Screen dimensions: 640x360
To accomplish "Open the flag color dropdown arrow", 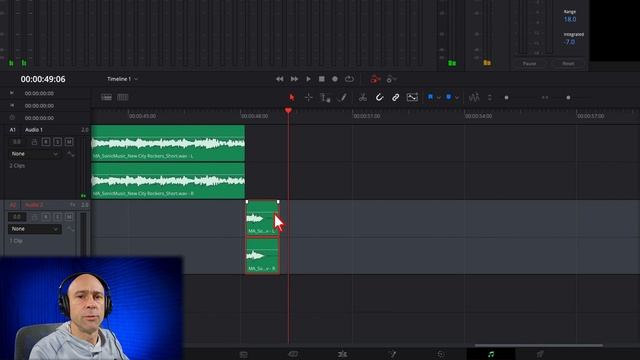I will tap(438, 98).
